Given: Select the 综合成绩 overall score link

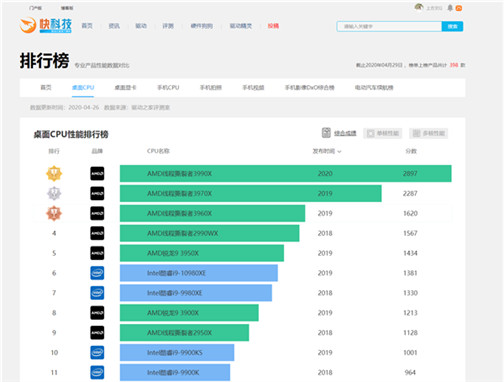Looking at the screenshot, I should tap(345, 133).
